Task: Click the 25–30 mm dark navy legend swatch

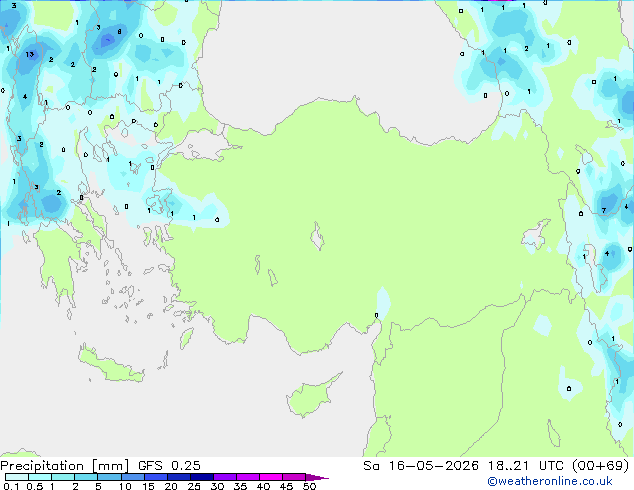Action: pyautogui.click(x=201, y=477)
